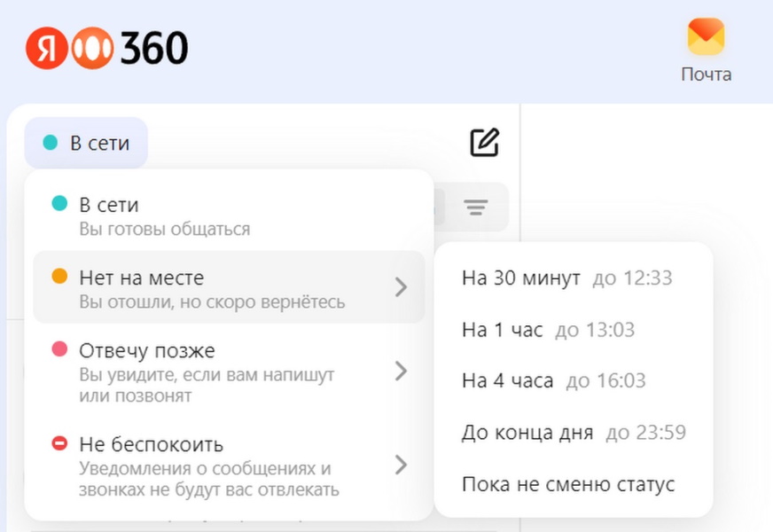Click the compose new message pencil icon
The width and height of the screenshot is (773, 532).
pos(484,143)
